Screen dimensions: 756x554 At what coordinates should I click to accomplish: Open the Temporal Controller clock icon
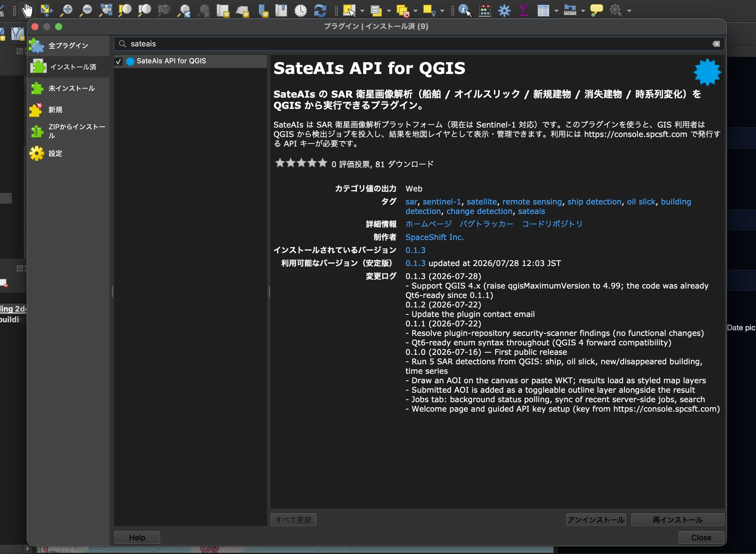301,10
